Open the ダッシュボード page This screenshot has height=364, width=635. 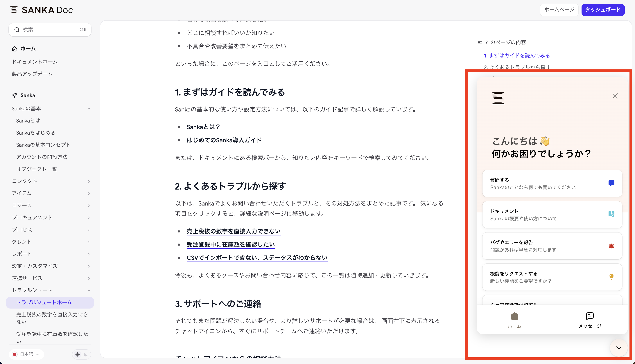(x=603, y=10)
